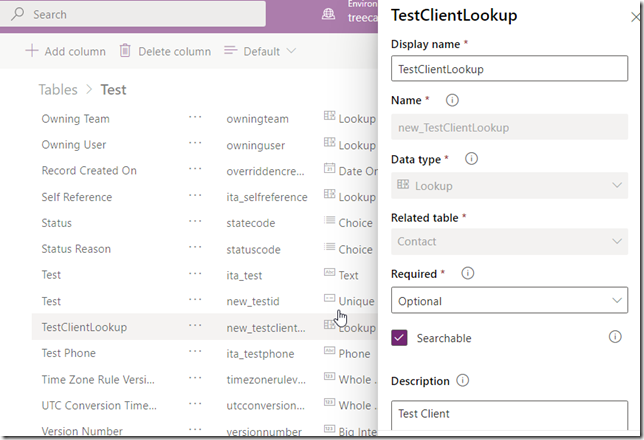This screenshot has height=440, width=644.
Task: Click the Description text area
Action: pos(510,417)
